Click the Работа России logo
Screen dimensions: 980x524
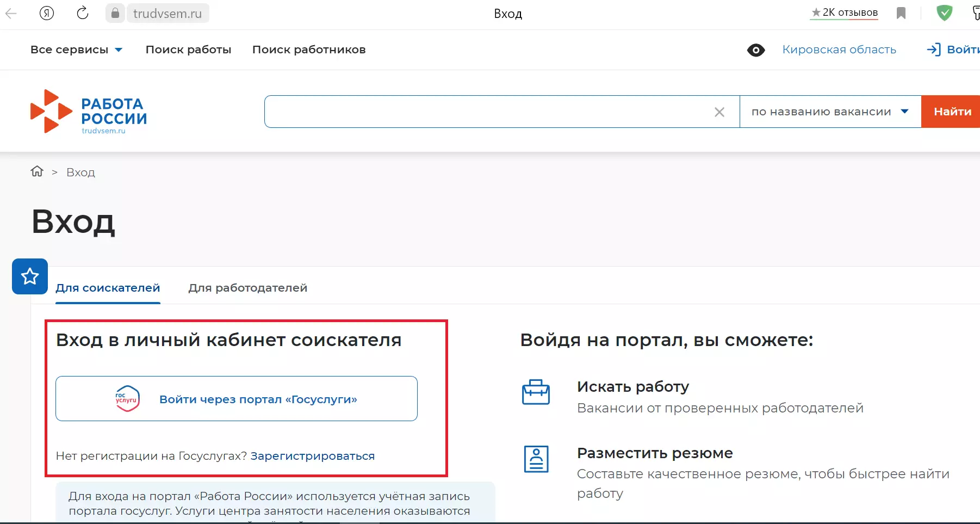tap(89, 112)
